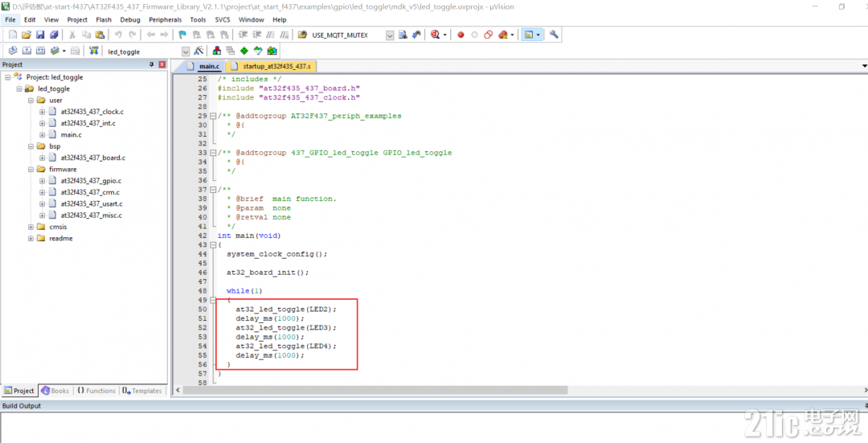Open Configuration with the wrench icon
The height and width of the screenshot is (443, 868).
coord(554,35)
